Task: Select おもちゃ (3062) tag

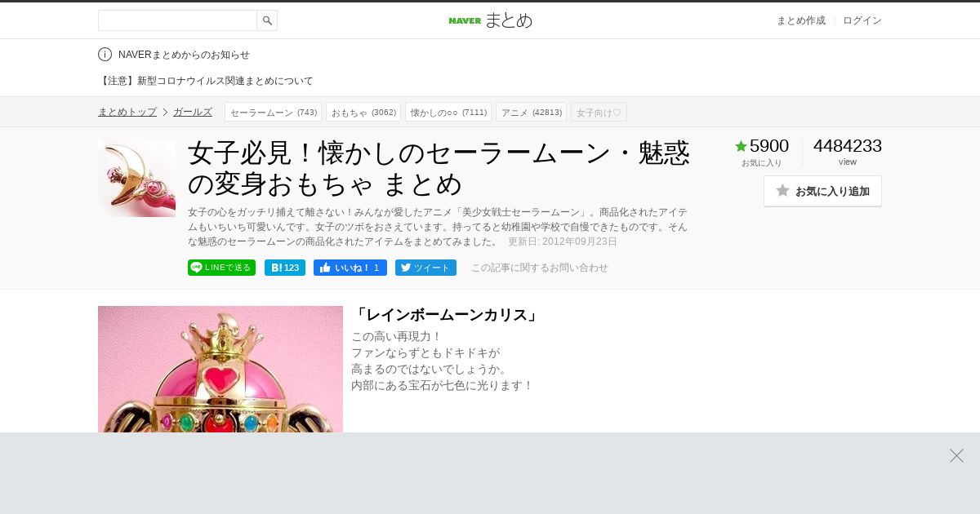Action: pos(363,112)
